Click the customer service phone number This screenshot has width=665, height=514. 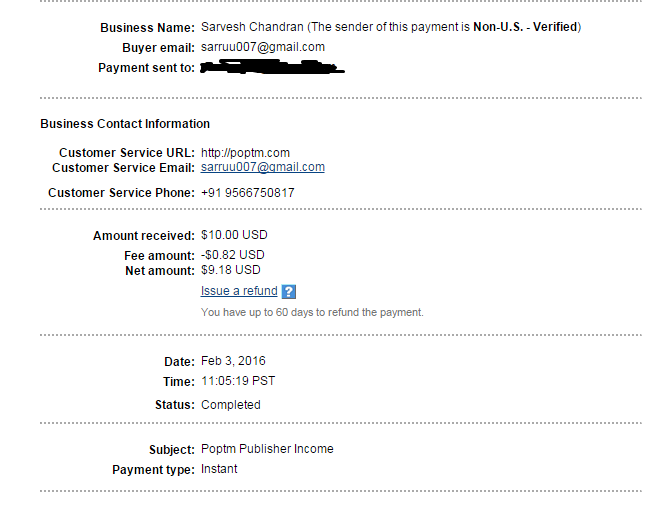click(247, 192)
